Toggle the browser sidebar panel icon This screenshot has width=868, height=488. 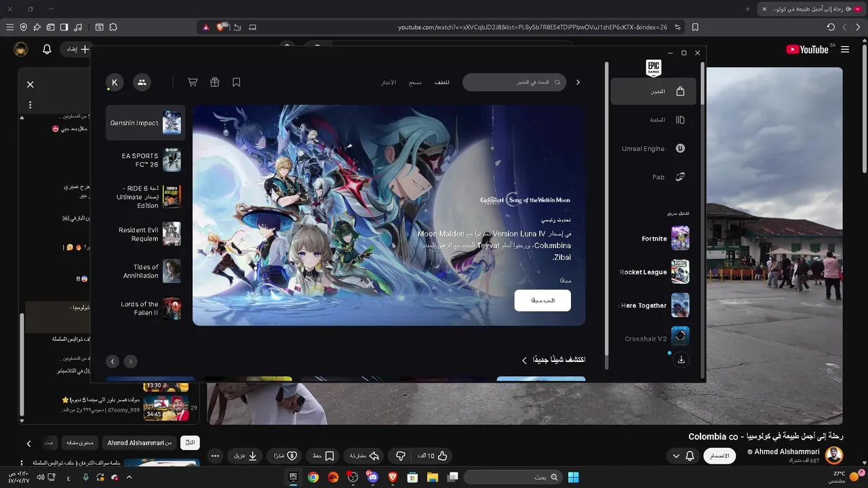64,27
